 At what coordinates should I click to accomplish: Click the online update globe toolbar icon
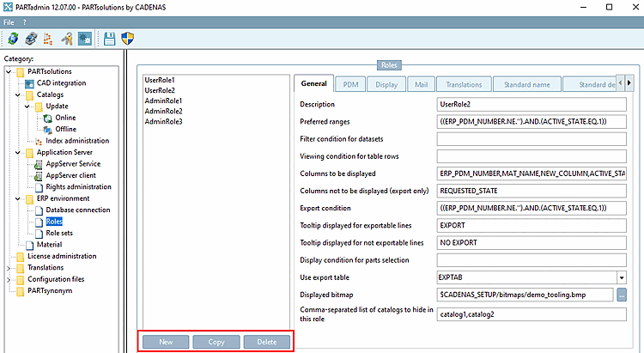coord(13,39)
